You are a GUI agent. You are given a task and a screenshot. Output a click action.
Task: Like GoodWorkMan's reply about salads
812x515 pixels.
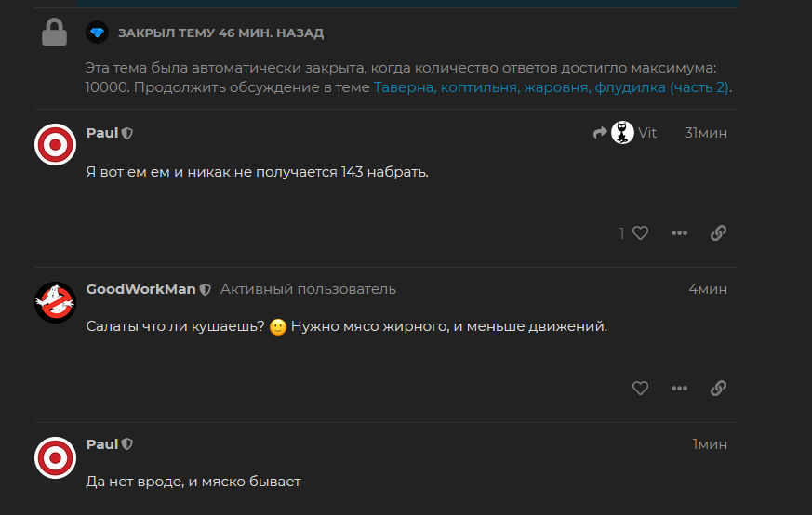(640, 389)
